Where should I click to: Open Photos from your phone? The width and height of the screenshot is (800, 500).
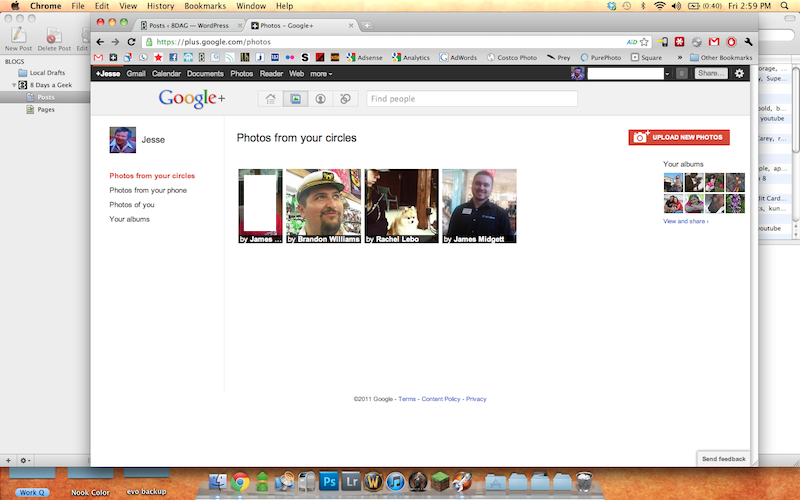tap(148, 190)
